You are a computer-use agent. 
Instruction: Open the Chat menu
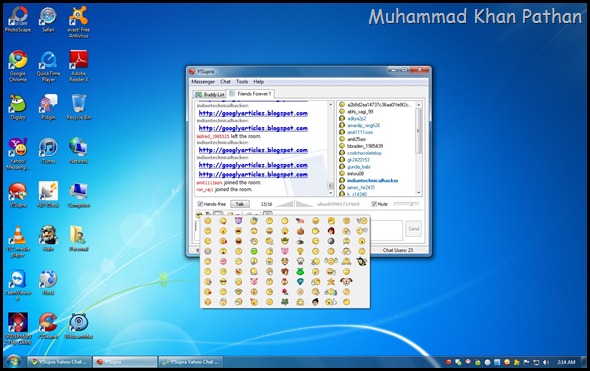(225, 82)
